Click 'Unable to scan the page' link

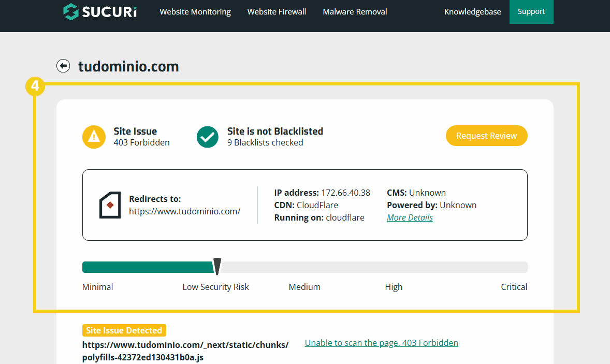coord(381,343)
